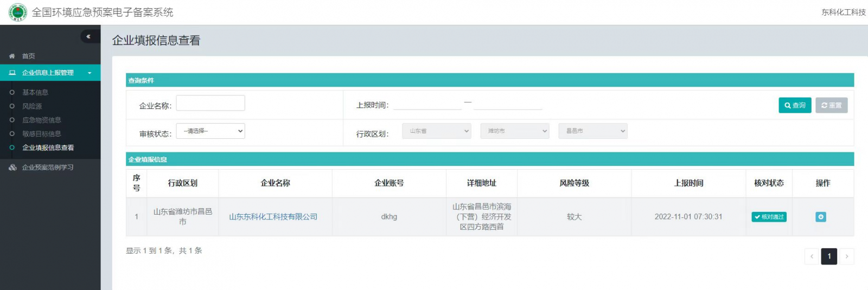
Task: Go to previous page arrow
Action: (x=812, y=256)
